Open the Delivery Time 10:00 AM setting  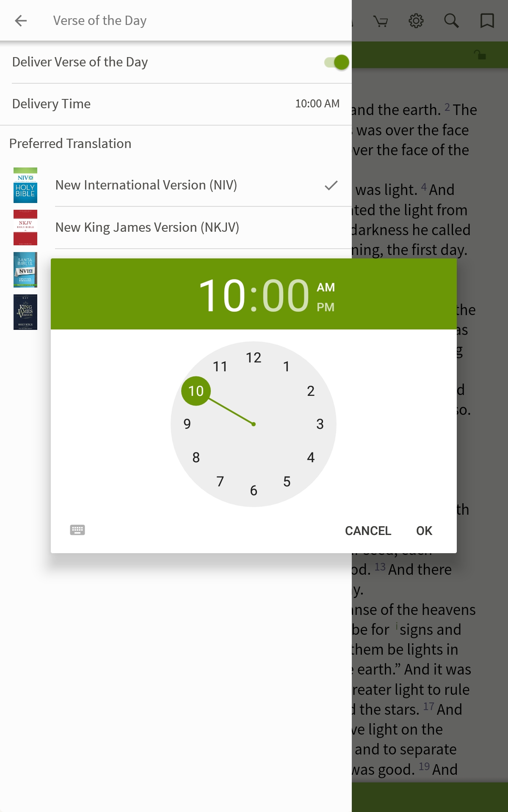176,104
